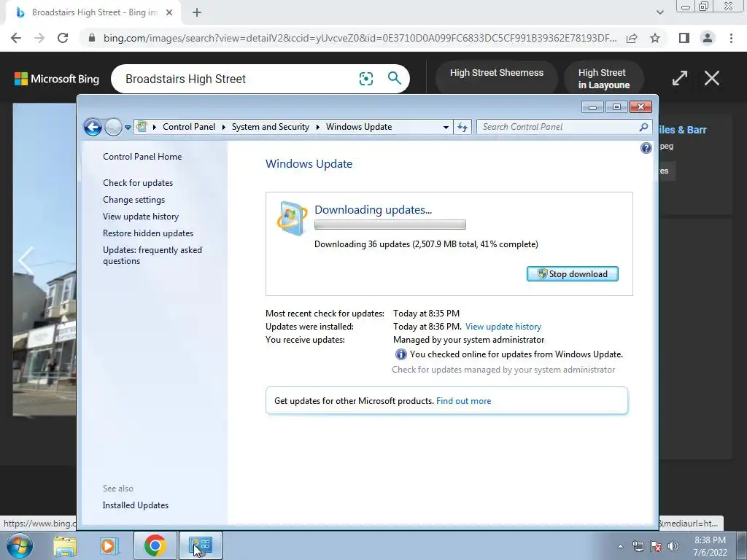Click the Back arrow in Control Panel window
The width and height of the screenshot is (747, 560).
pyautogui.click(x=93, y=127)
